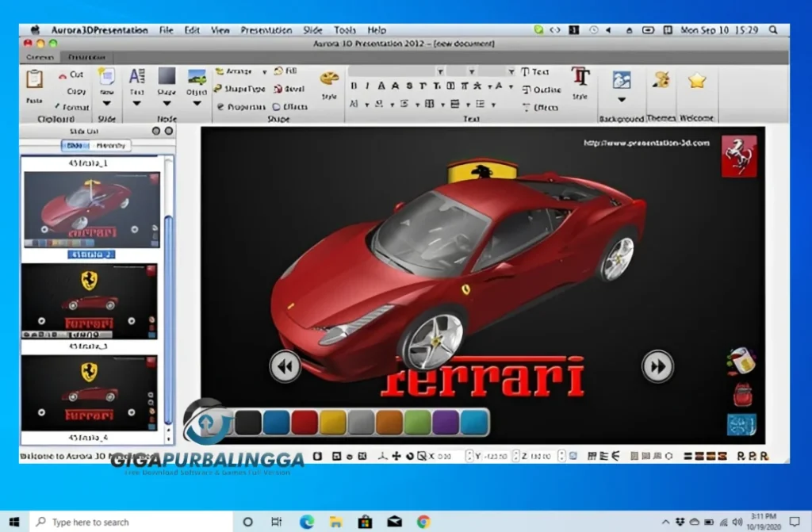The width and height of the screenshot is (812, 532).
Task: Expand the Object dropdown in Node group
Action: click(197, 103)
